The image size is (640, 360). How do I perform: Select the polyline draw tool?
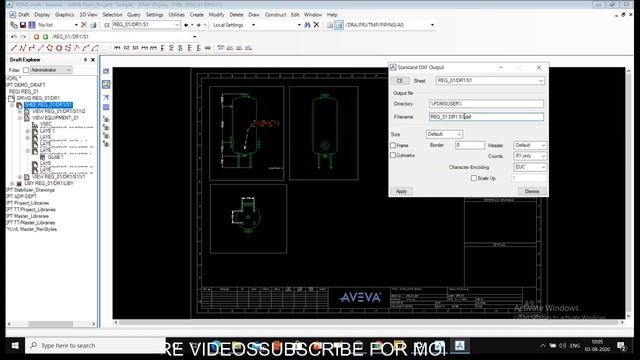[22, 48]
